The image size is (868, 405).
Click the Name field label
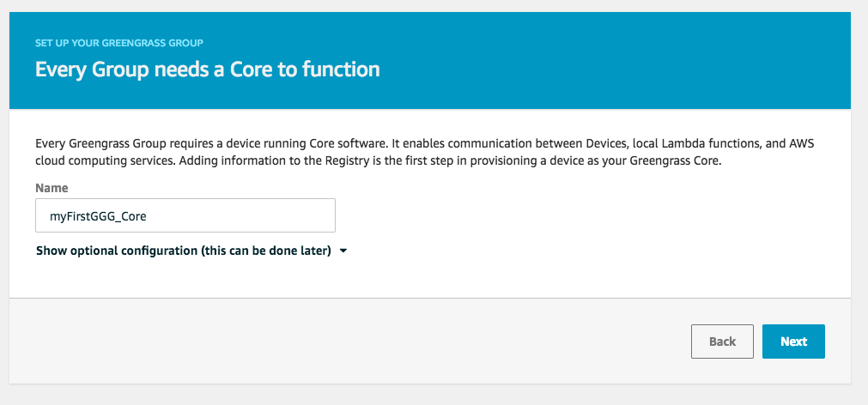tap(52, 187)
